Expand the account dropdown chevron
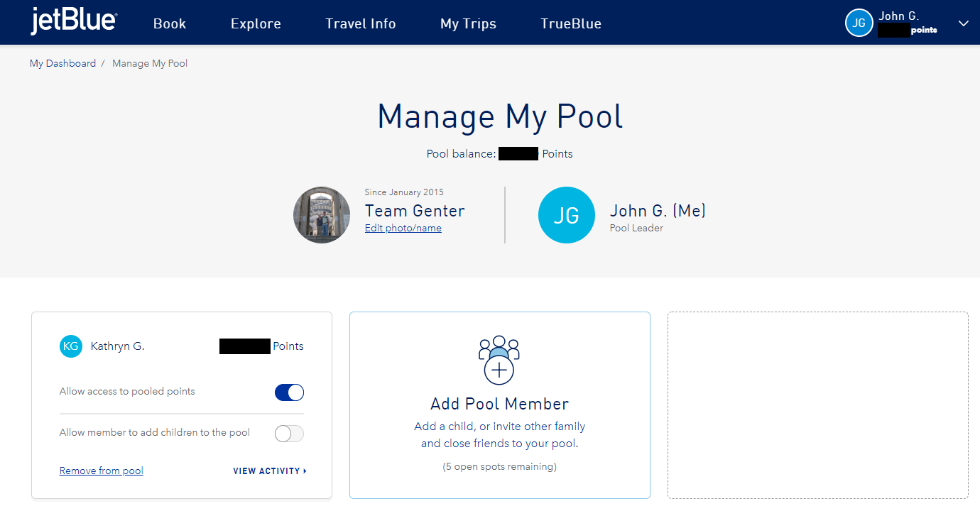Viewport: 980px width, 511px height. tap(963, 23)
